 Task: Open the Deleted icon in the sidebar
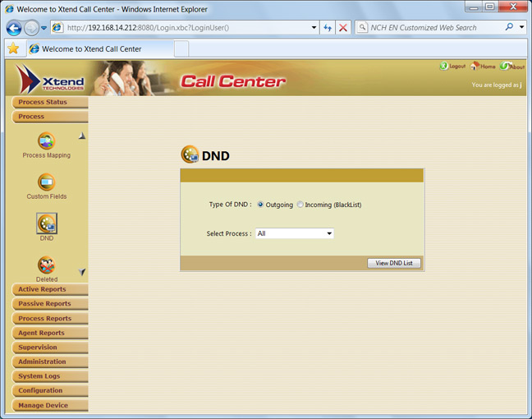47,265
